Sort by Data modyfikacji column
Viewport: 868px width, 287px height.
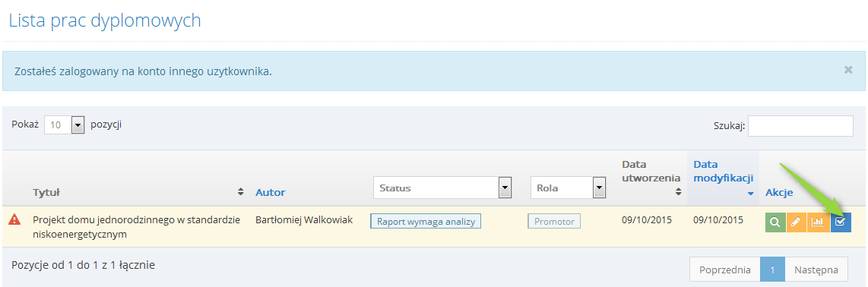[x=723, y=178]
